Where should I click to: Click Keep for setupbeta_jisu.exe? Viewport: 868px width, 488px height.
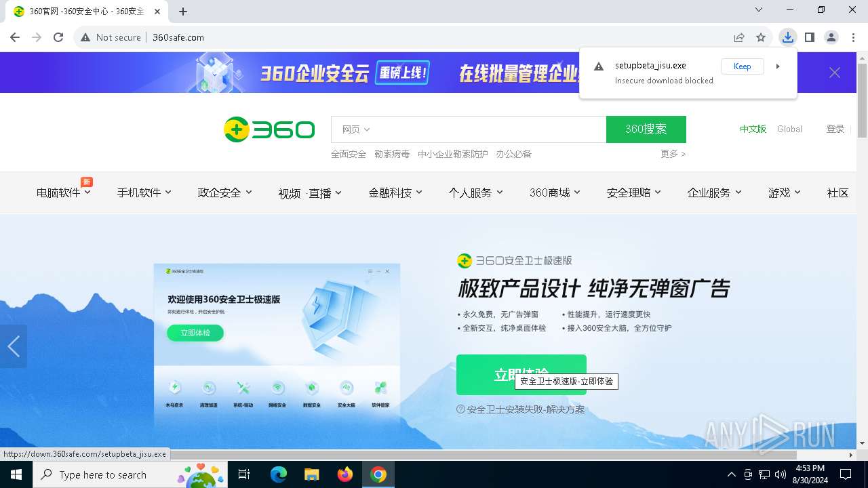743,66
